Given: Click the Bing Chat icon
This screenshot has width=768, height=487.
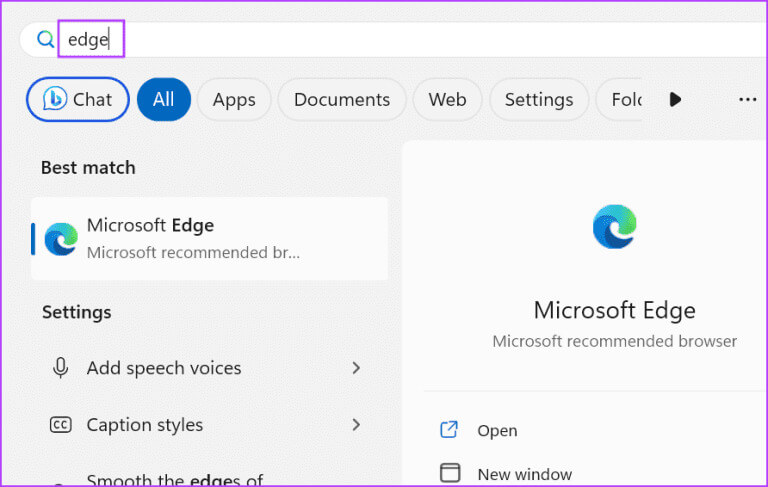Looking at the screenshot, I should pos(55,99).
